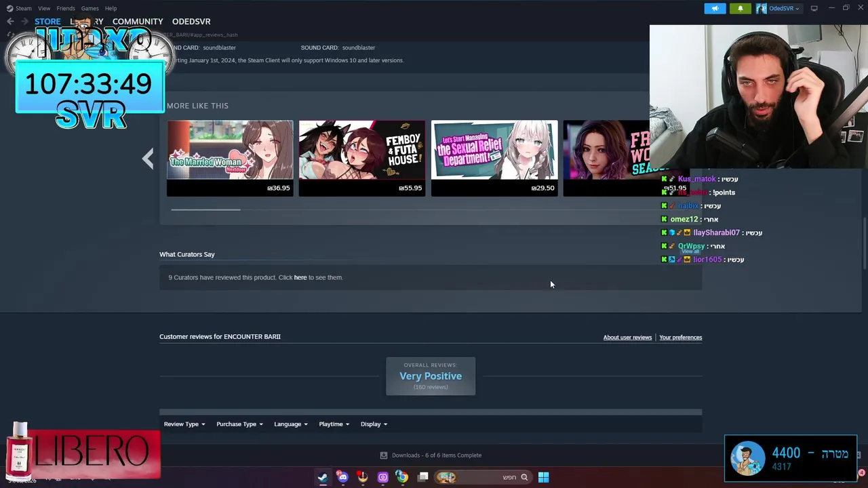Viewport: 868px width, 488px height.
Task: Switch to the COMMUNITY tab
Action: 138,22
